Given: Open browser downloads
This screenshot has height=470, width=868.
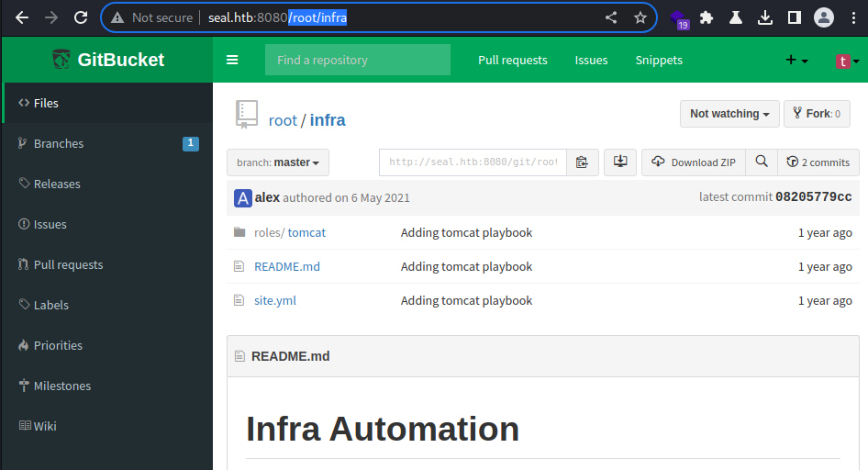Looking at the screenshot, I should click(x=765, y=17).
